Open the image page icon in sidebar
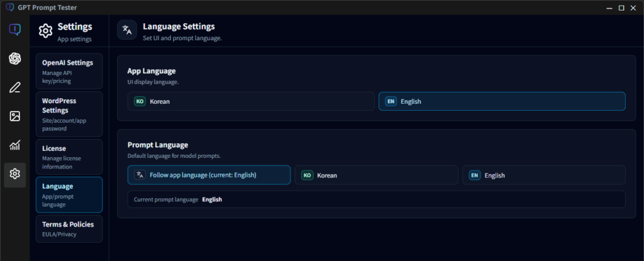The image size is (644, 261). [x=15, y=116]
